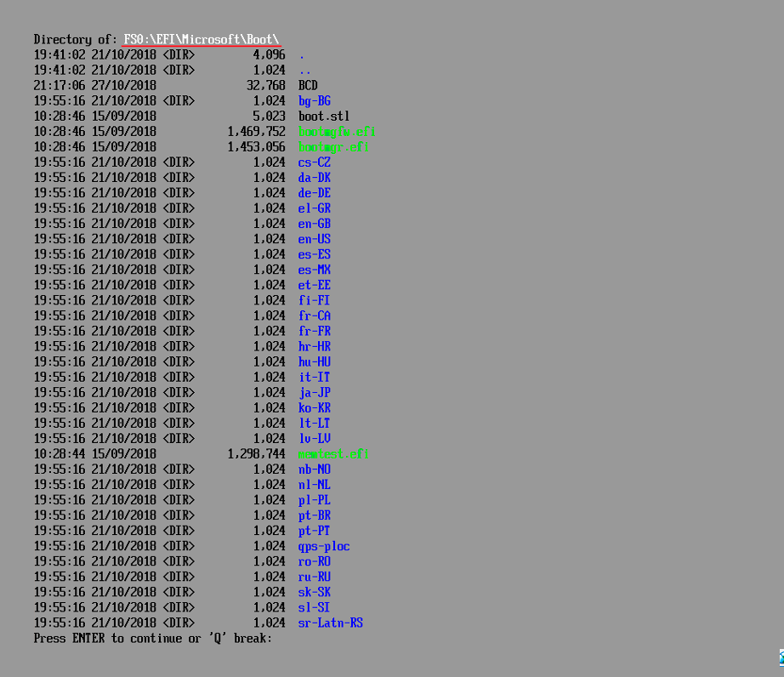The width and height of the screenshot is (784, 677).
Task: Click the fi-FI directory name
Action: tap(315, 300)
